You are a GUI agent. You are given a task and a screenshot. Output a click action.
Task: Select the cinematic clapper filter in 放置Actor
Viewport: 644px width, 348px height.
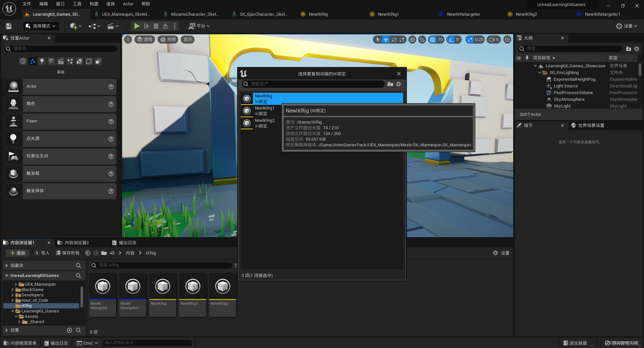click(60, 61)
